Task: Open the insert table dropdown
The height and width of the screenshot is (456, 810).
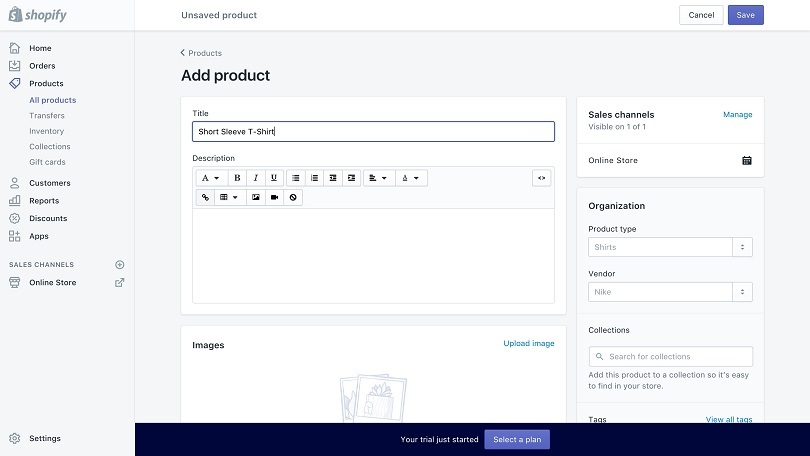Action: (x=229, y=197)
